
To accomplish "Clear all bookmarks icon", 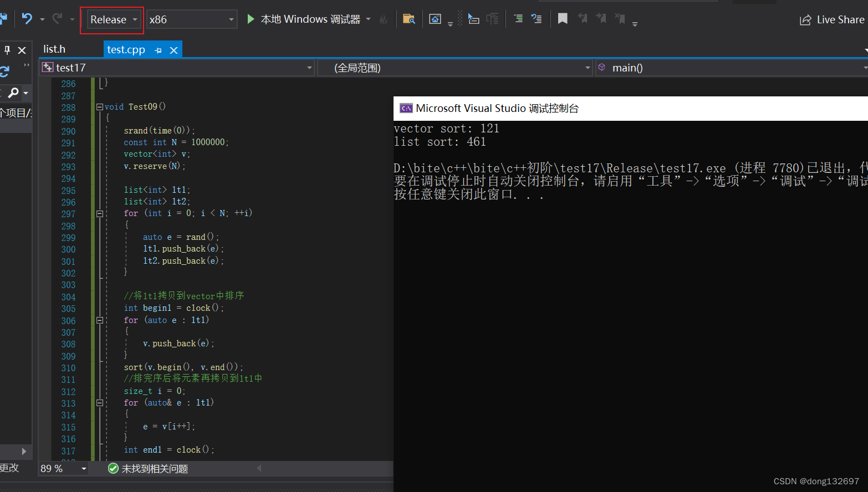I will tap(620, 19).
